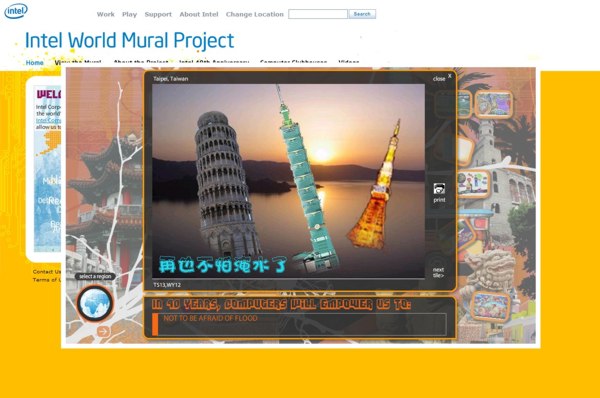This screenshot has height=398, width=600.
Task: Go to the Home tab
Action: pyautogui.click(x=34, y=62)
